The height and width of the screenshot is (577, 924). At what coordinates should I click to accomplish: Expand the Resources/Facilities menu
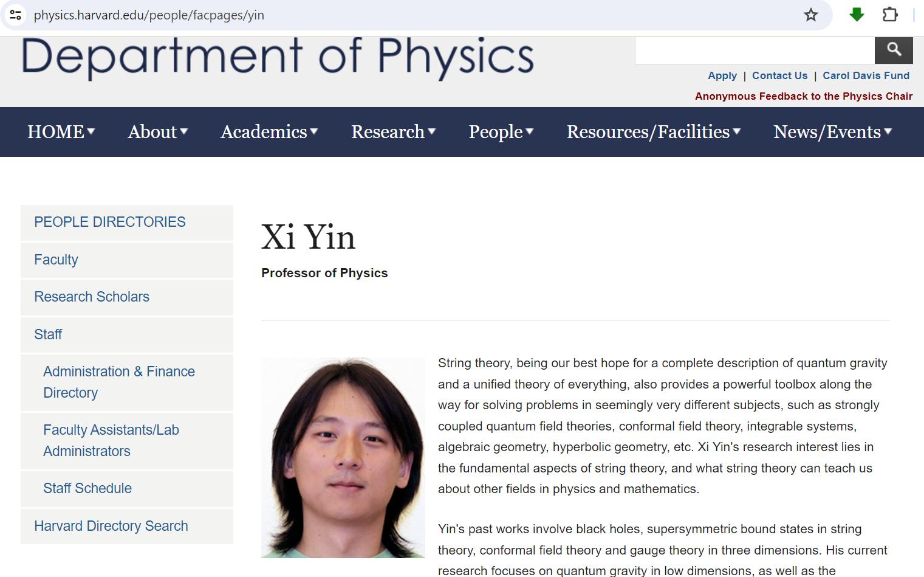click(653, 132)
